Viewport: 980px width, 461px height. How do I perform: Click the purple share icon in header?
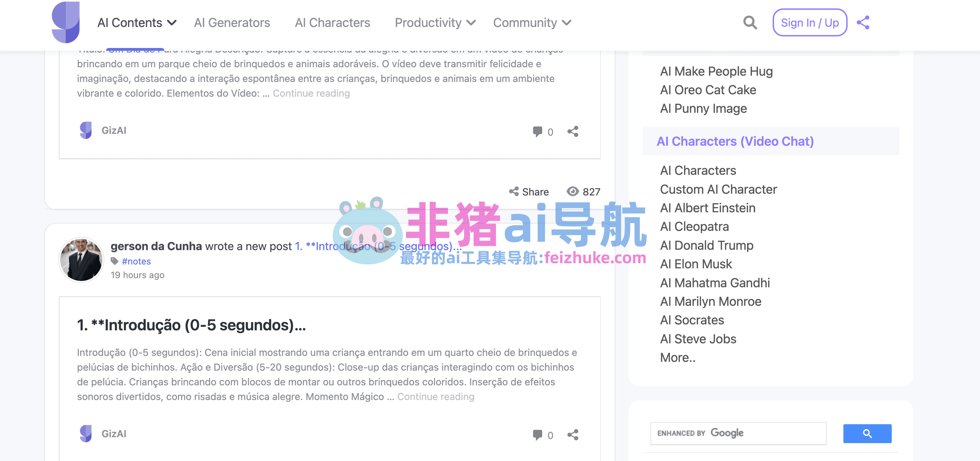click(x=863, y=23)
